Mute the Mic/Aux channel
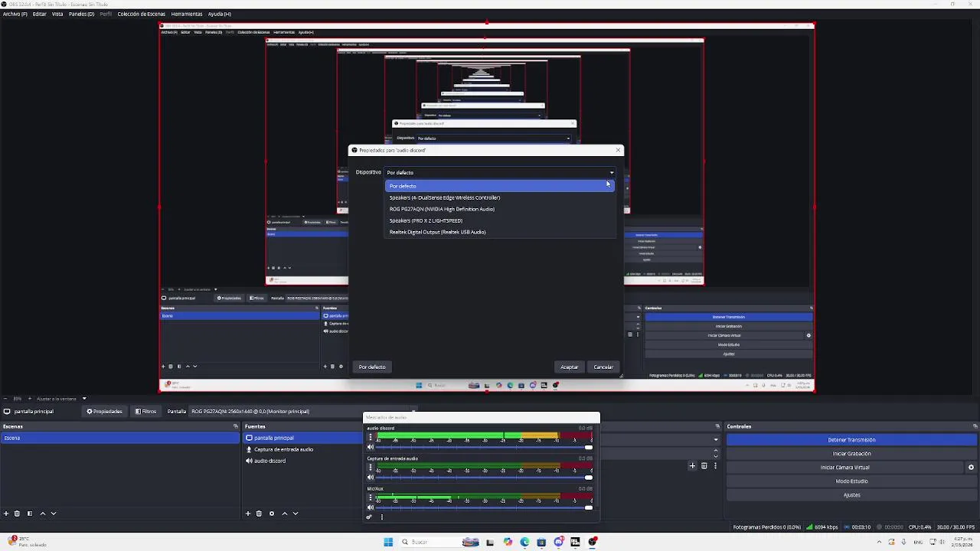This screenshot has height=551, width=980. click(370, 507)
